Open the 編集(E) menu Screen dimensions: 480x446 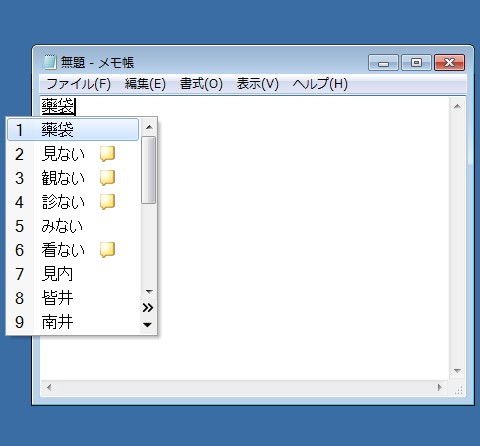(x=145, y=84)
